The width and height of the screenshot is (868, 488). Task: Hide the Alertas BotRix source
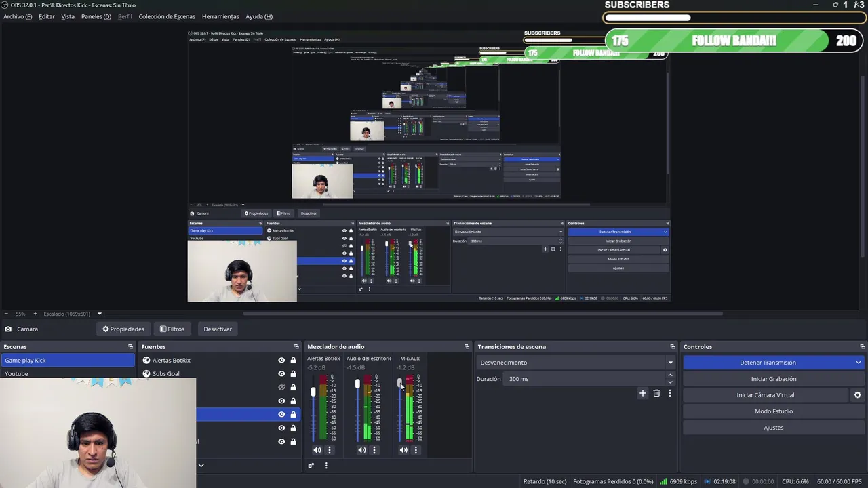pyautogui.click(x=281, y=360)
